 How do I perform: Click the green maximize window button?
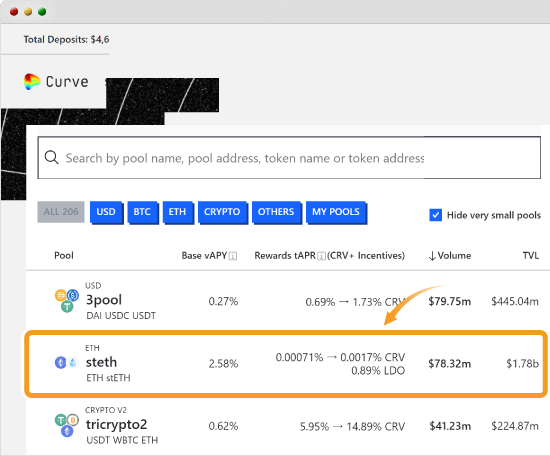tap(42, 12)
